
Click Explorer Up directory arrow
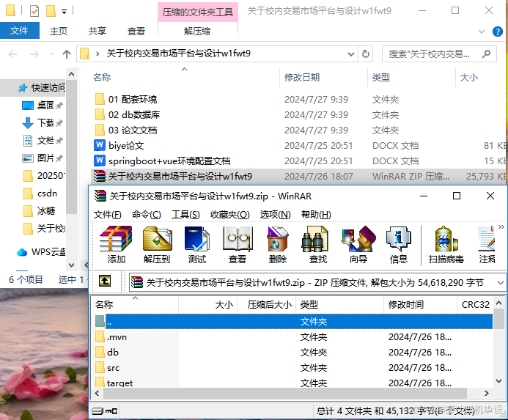click(67, 54)
